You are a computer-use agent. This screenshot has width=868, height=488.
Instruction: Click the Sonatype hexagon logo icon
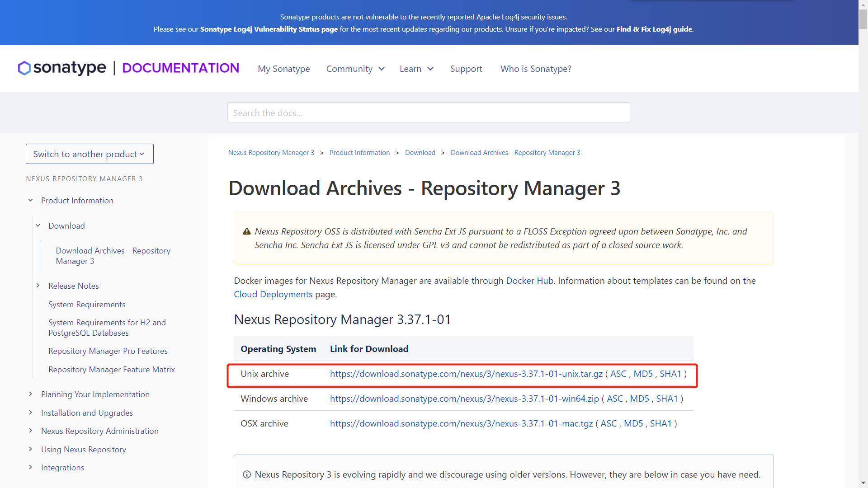[24, 68]
